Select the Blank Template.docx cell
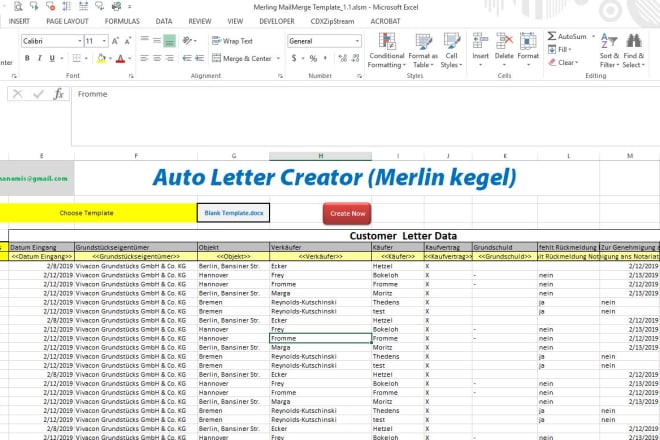This screenshot has width=660, height=440. click(234, 213)
